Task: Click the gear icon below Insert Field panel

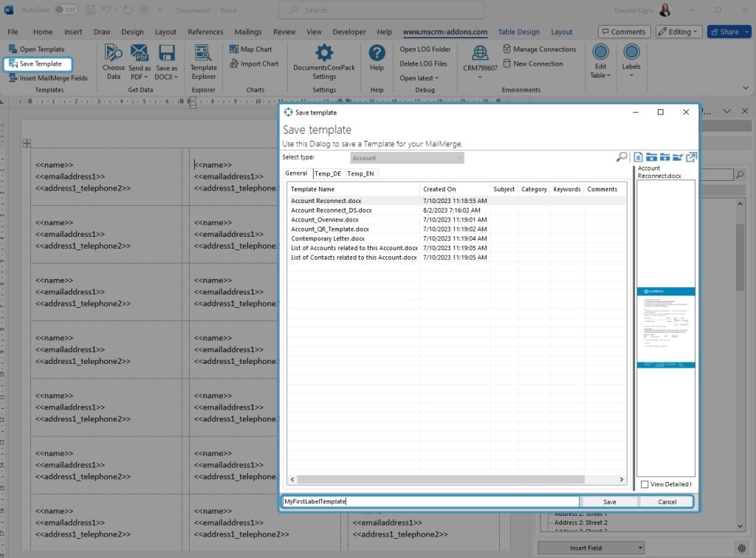Action: point(741,548)
